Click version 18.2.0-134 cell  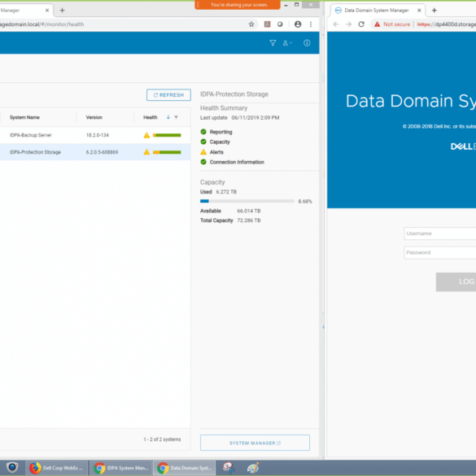coord(98,135)
